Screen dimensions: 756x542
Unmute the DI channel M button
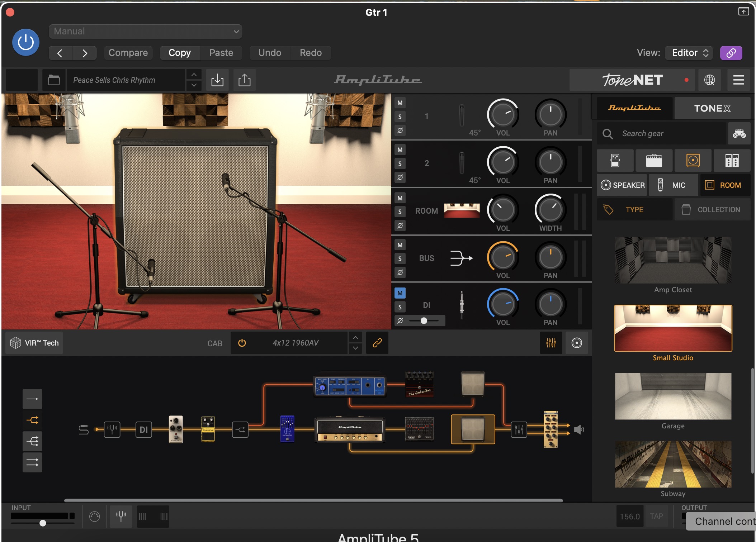point(400,293)
